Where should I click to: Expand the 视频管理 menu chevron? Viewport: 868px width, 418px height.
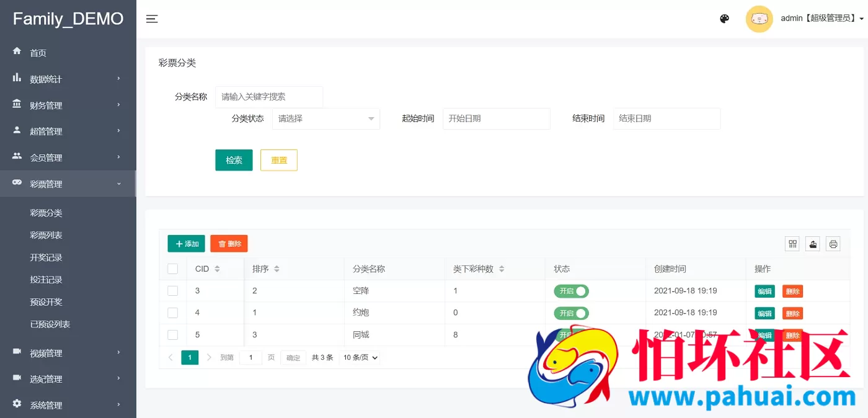(118, 352)
